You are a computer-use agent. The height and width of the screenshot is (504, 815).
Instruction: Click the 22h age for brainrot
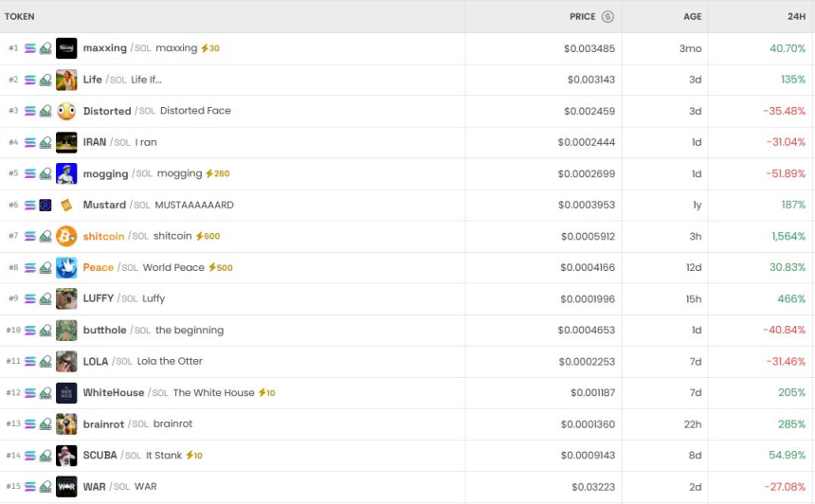[x=693, y=424]
